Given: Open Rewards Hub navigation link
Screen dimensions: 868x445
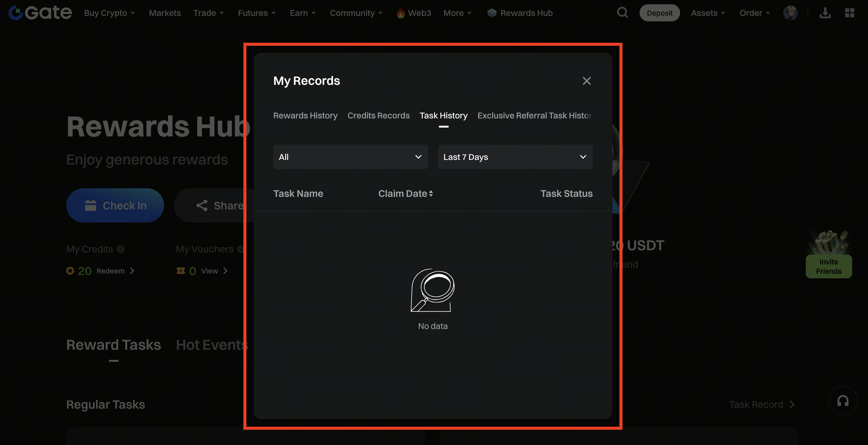Looking at the screenshot, I should [520, 13].
